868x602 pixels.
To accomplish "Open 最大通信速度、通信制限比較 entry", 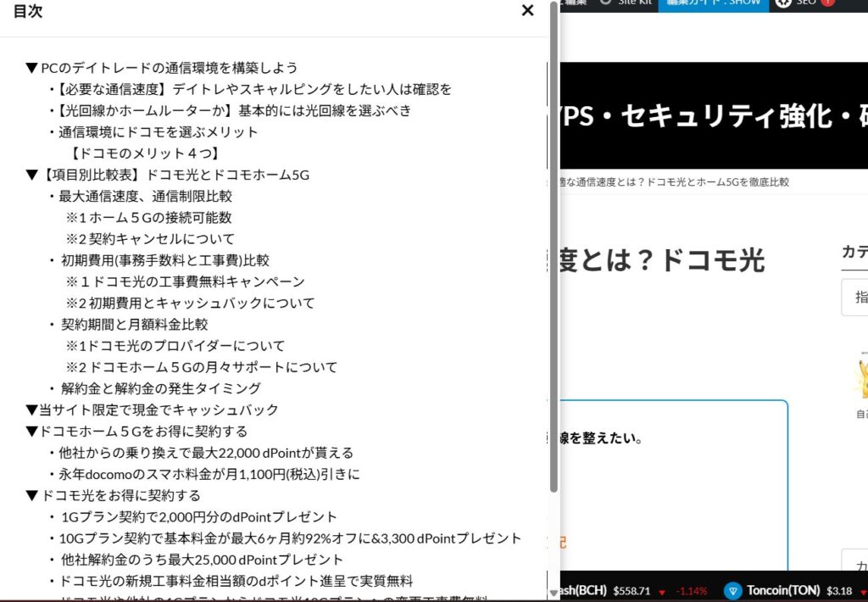I will pos(146,197).
